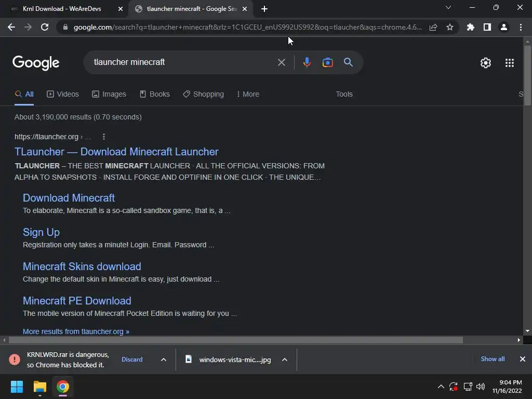Share this page from address bar
The height and width of the screenshot is (399, 532).
coord(433,27)
